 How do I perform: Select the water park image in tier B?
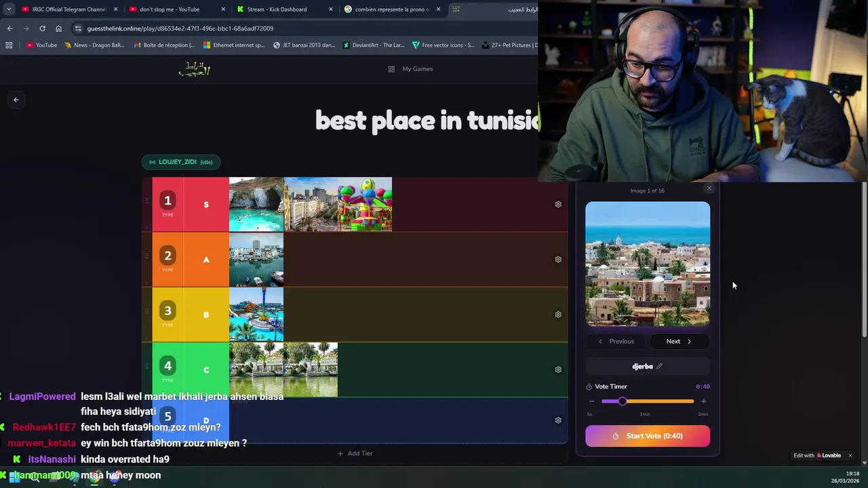click(256, 314)
